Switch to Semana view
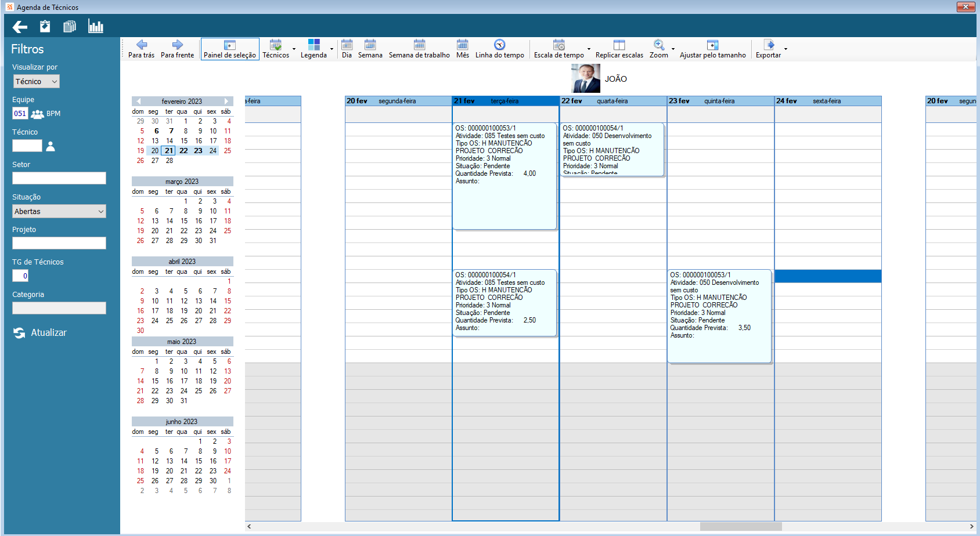 [x=370, y=49]
